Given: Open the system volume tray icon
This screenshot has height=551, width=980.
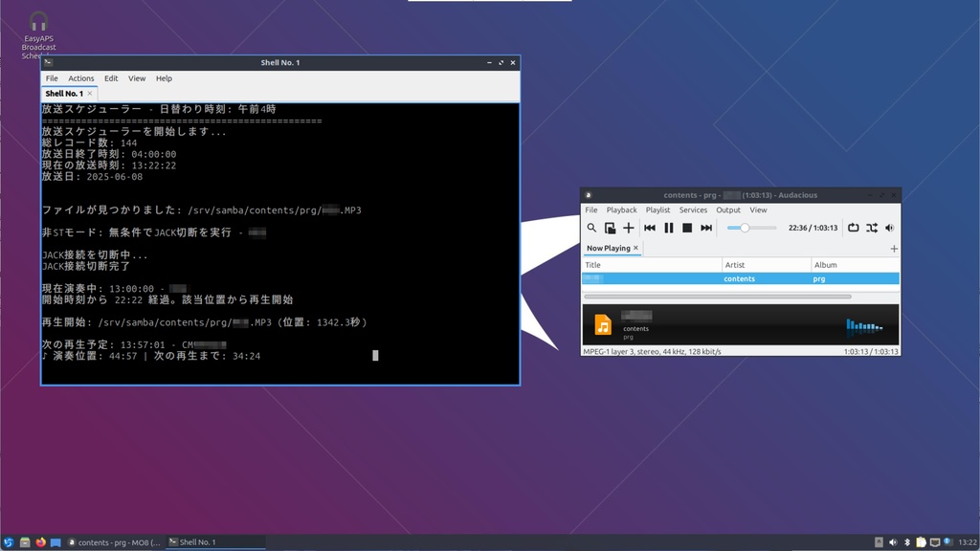Looking at the screenshot, I should (893, 542).
